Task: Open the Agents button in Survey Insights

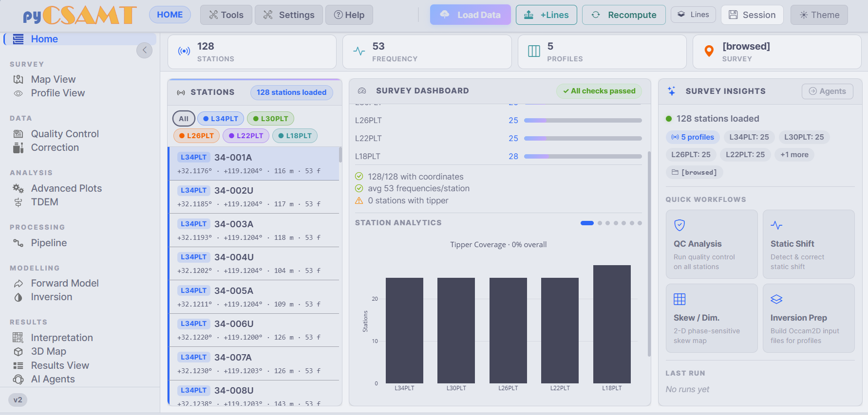Action: coord(828,91)
